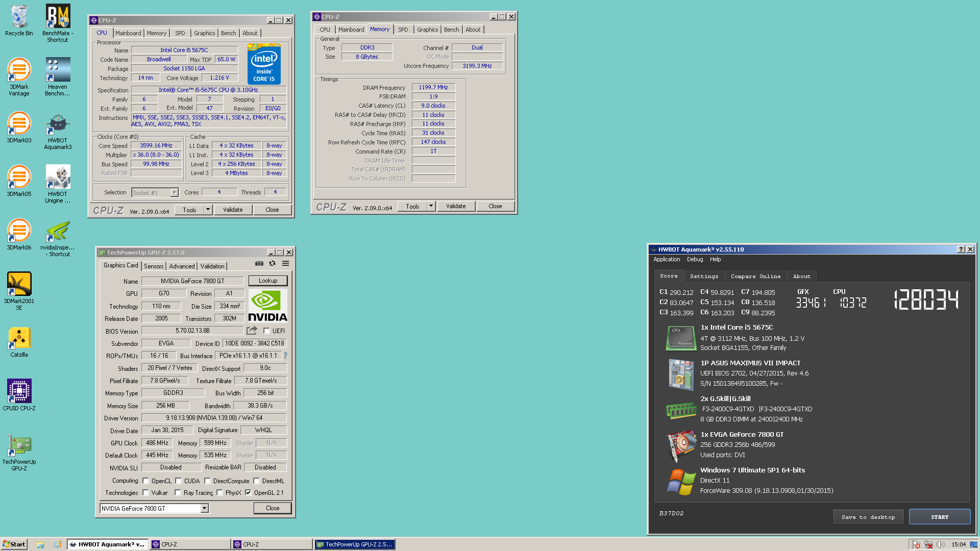Click the Windows Start button

14,544
